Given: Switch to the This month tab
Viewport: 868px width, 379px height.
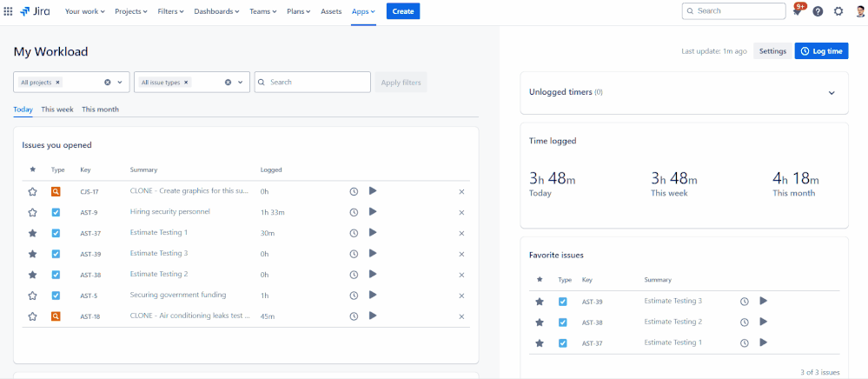Looking at the screenshot, I should coord(100,110).
